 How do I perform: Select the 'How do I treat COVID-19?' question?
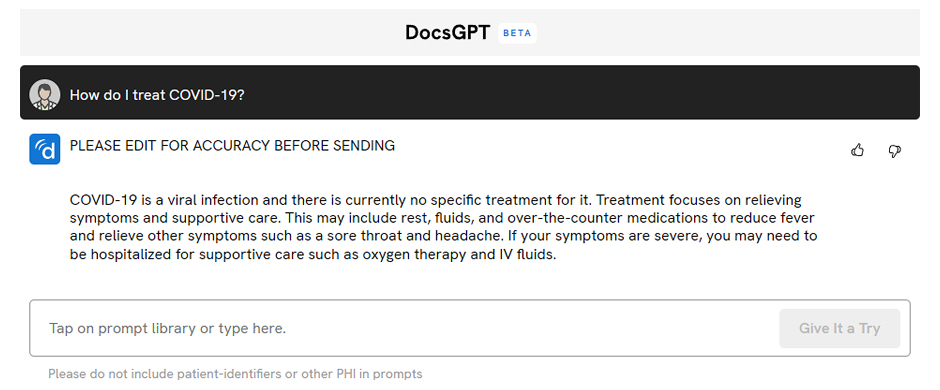157,95
